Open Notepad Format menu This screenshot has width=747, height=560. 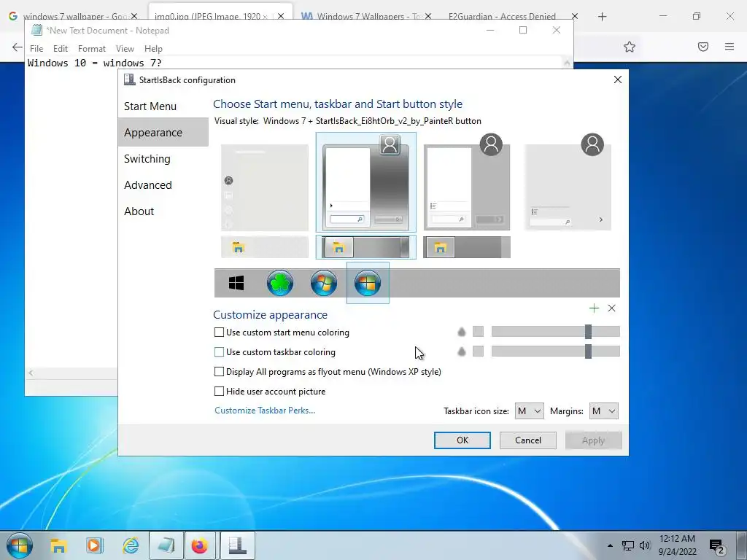(x=91, y=49)
